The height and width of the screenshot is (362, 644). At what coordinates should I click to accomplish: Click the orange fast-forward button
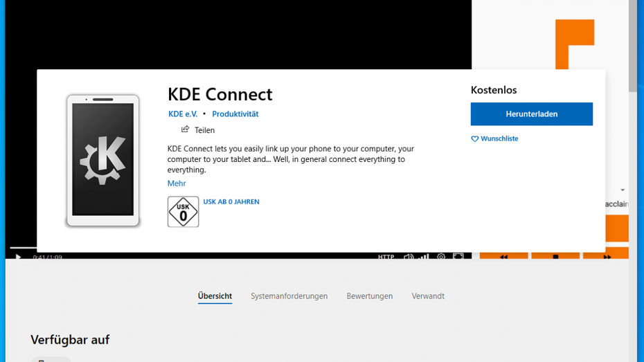coord(606,256)
